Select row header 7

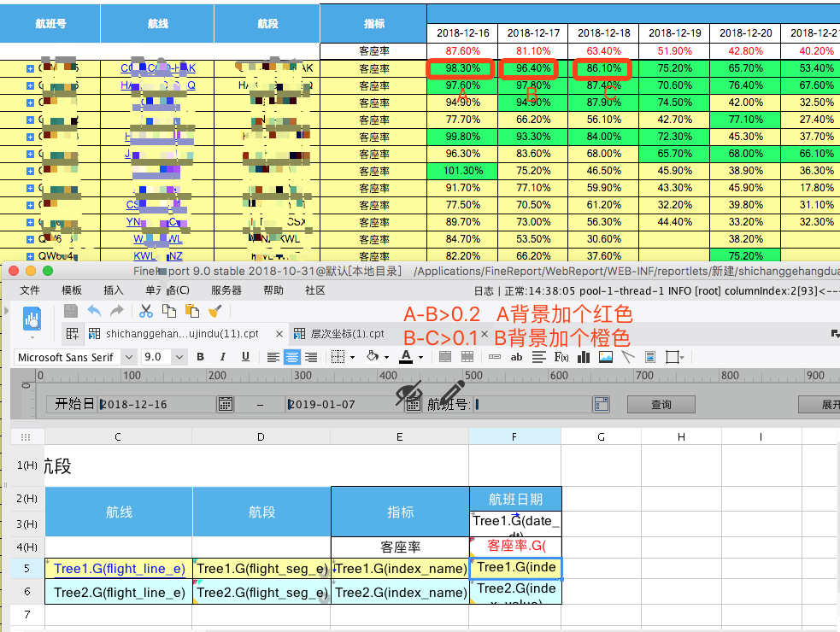pos(26,614)
